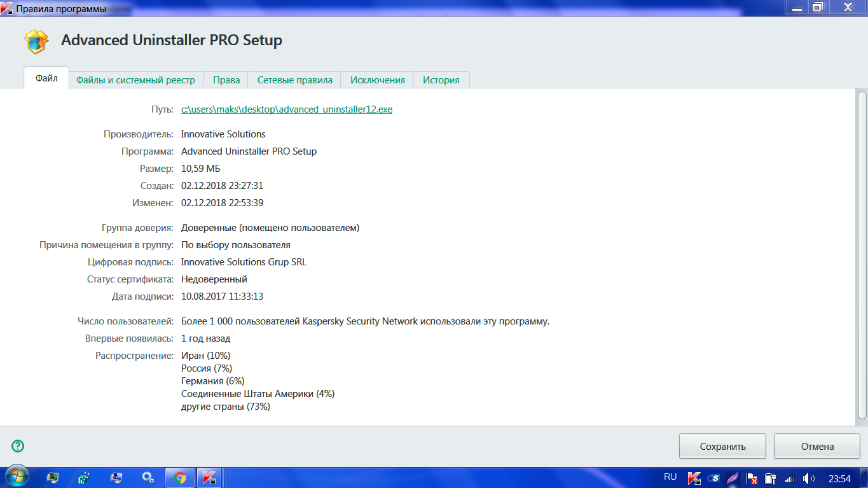Click the Kaspersky tray icon

694,478
